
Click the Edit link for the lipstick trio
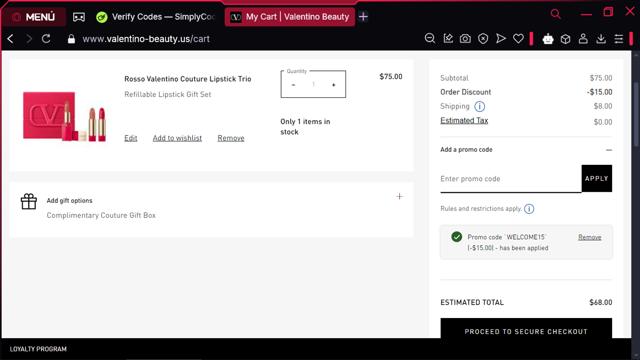pos(131,138)
